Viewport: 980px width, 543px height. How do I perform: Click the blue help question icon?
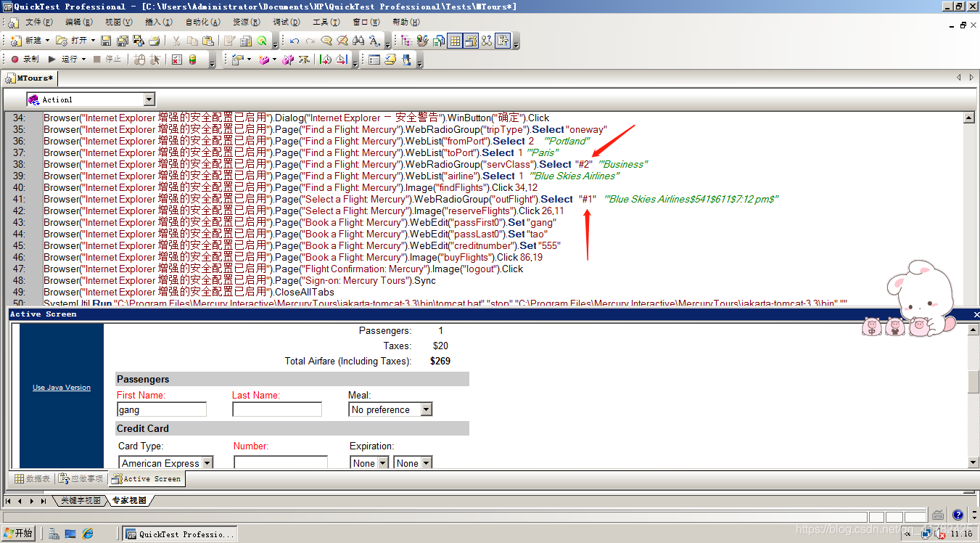point(958,515)
